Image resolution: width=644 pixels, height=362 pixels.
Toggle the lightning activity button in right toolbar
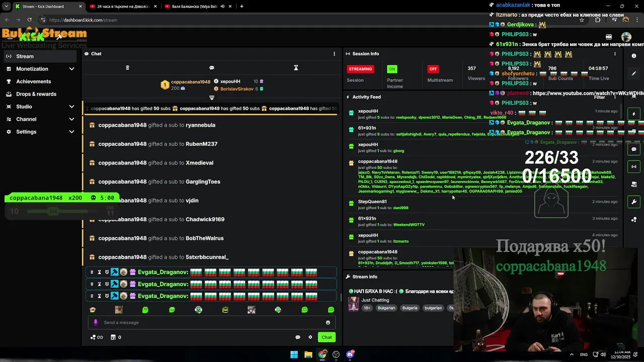tap(634, 114)
